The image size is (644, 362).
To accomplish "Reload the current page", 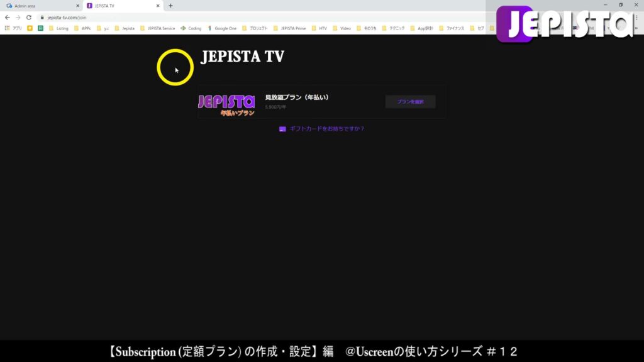I will (x=29, y=17).
